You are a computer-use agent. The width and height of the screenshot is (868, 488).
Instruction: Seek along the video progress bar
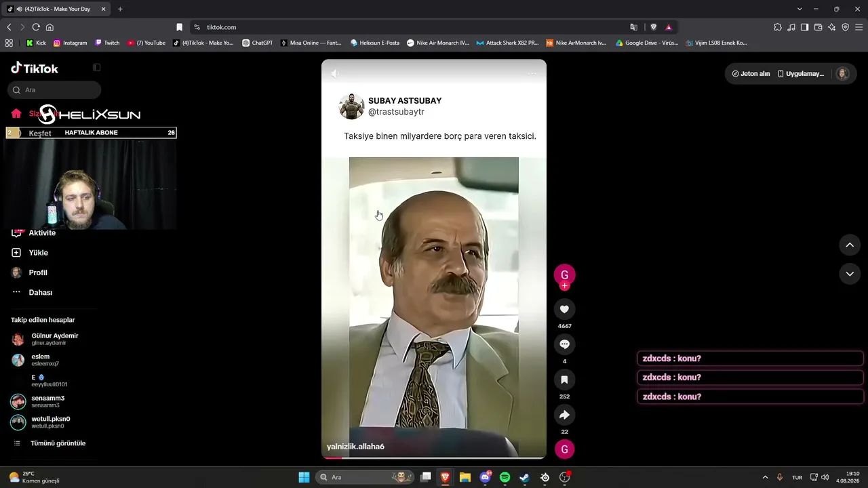434,458
